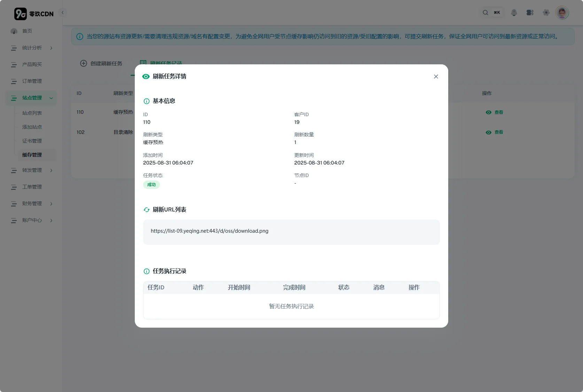583x392 pixels.
Task: Click the refreshed URL in the list
Action: click(209, 231)
